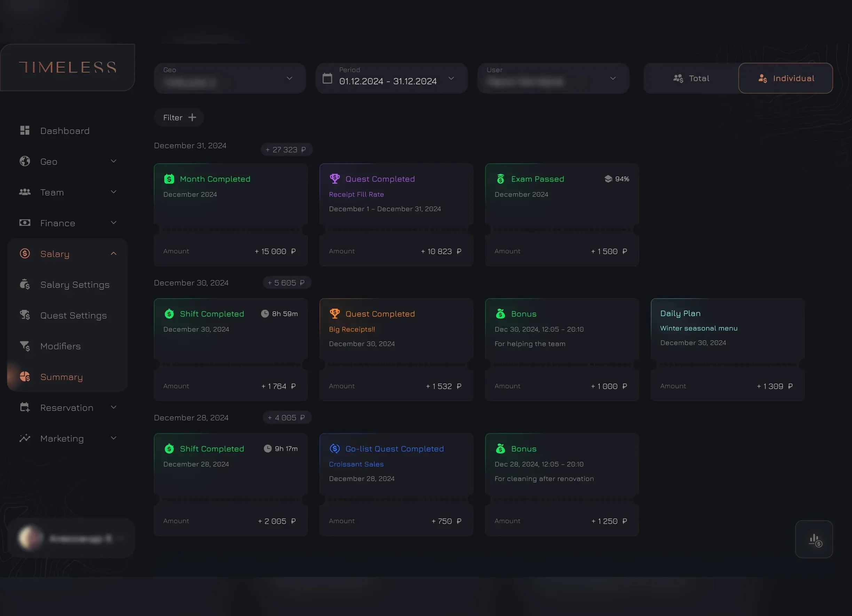Viewport: 852px width, 616px height.
Task: Click the Salary Settings money bag icon
Action: [25, 284]
